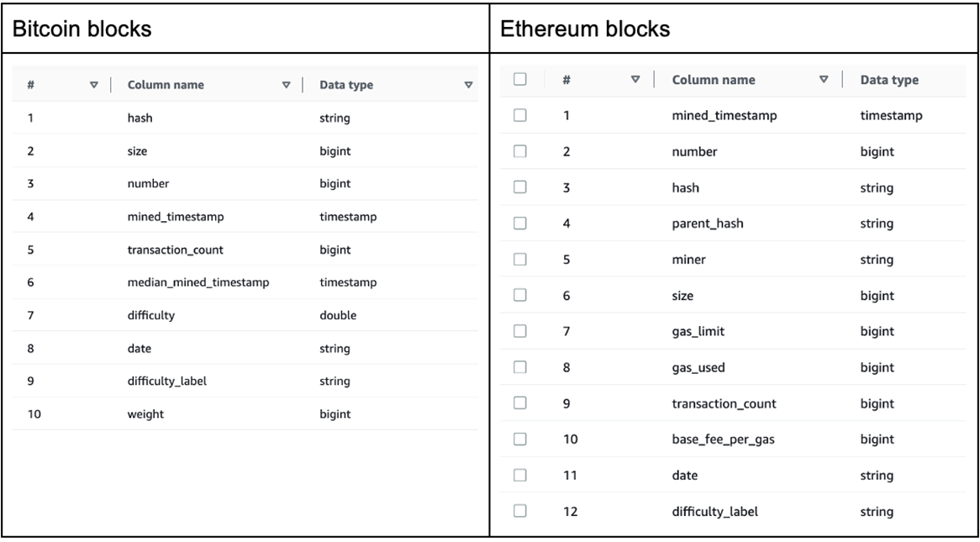Select Ethereum difficulty_label row checkbox
This screenshot has width=980, height=542.
[x=520, y=511]
